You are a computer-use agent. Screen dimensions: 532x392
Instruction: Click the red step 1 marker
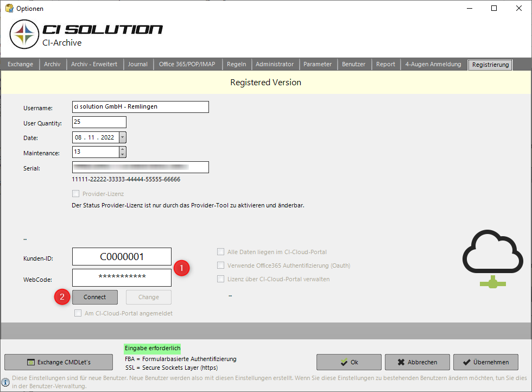pos(181,268)
